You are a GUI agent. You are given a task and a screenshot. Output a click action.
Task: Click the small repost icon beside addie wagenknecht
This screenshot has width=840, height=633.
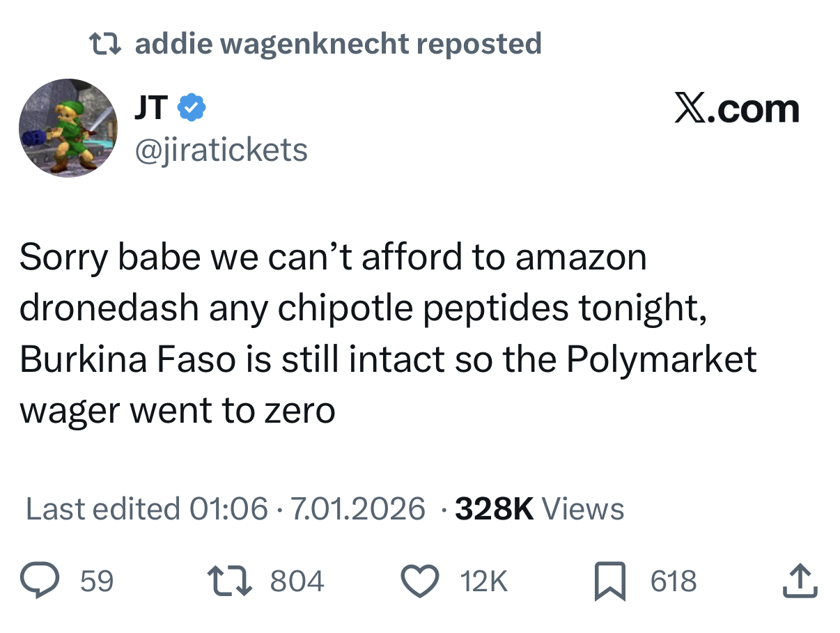coord(106,44)
